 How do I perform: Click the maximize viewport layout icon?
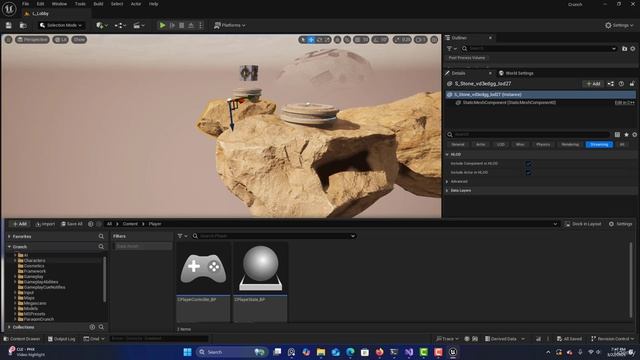point(434,40)
